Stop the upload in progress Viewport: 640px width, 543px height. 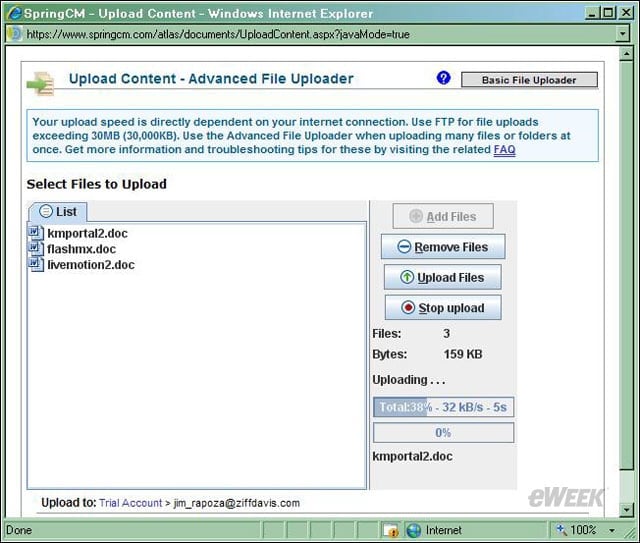click(x=443, y=307)
